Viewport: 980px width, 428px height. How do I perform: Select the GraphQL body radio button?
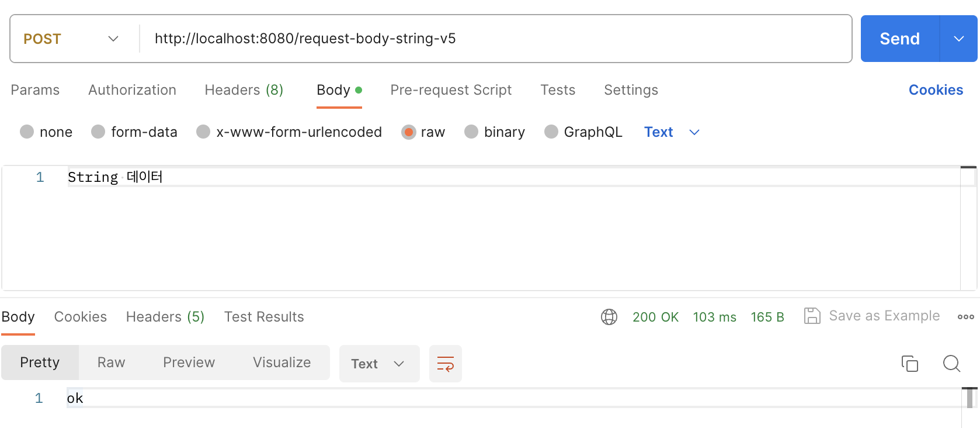[551, 132]
